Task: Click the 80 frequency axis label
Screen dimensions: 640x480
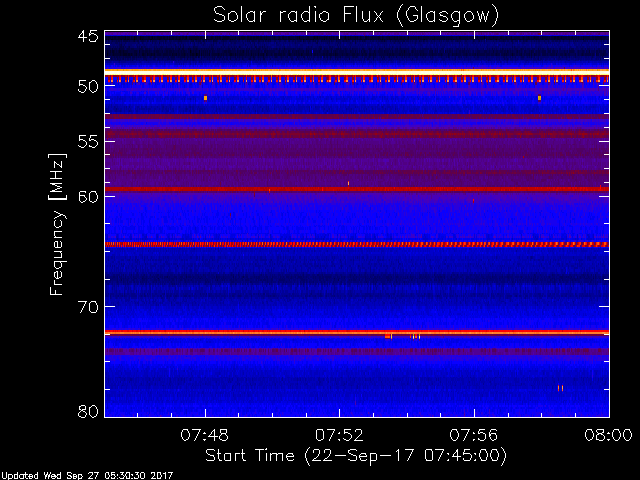Action: (88, 411)
